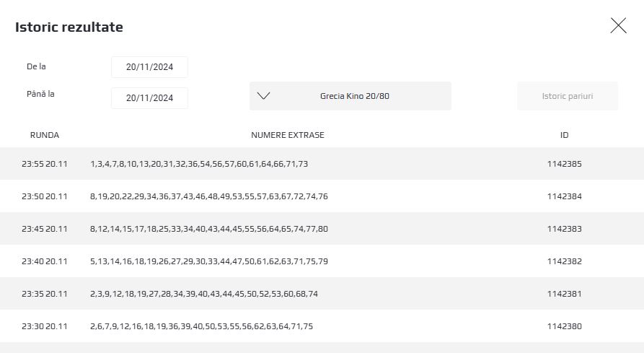Click ID 1142380
644x353 pixels.
pyautogui.click(x=565, y=326)
